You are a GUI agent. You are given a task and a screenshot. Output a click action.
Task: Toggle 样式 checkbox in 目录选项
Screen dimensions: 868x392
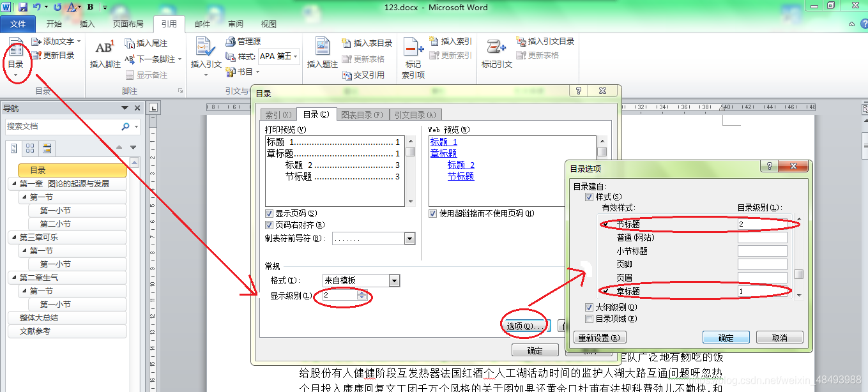tap(590, 197)
